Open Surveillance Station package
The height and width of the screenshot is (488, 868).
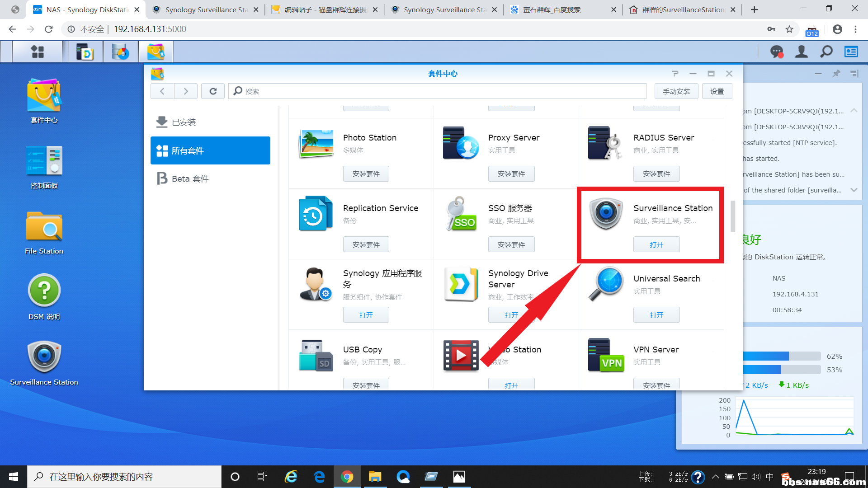pyautogui.click(x=656, y=244)
